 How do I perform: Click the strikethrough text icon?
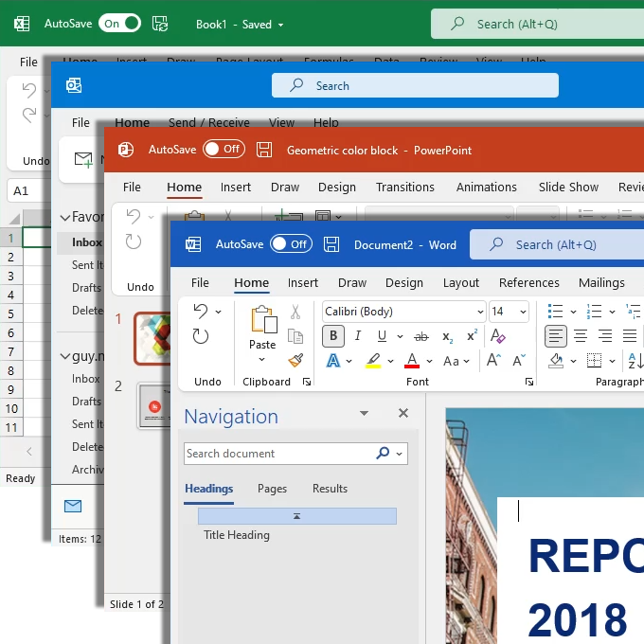click(x=421, y=336)
